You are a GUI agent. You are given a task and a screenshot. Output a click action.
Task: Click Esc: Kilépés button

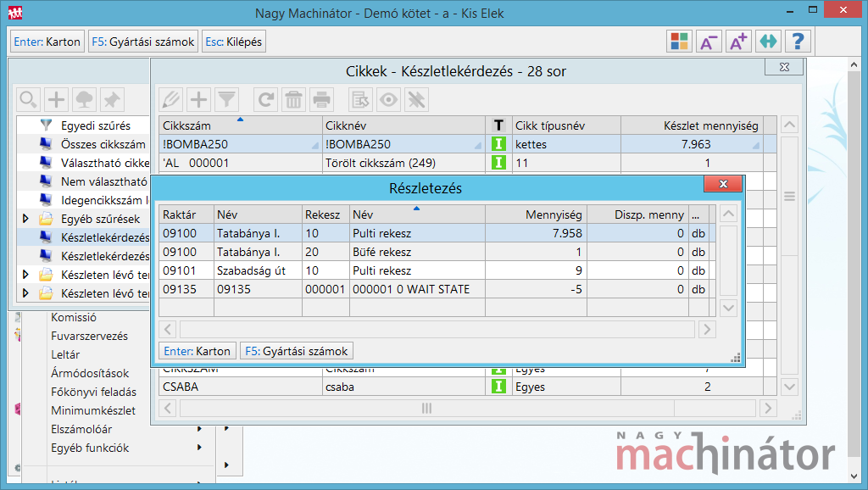pyautogui.click(x=234, y=42)
